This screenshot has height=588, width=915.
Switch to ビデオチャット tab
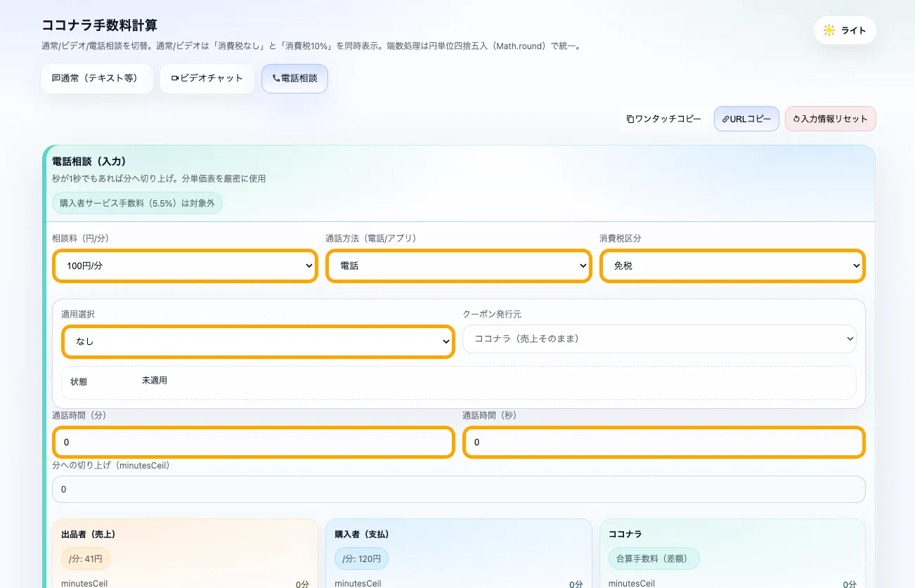tap(207, 79)
